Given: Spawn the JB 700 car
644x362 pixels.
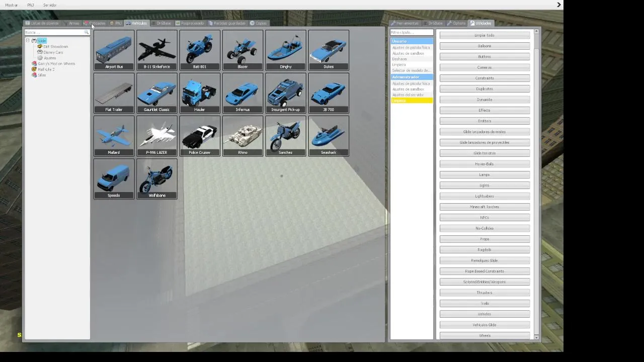Looking at the screenshot, I should click(x=329, y=93).
